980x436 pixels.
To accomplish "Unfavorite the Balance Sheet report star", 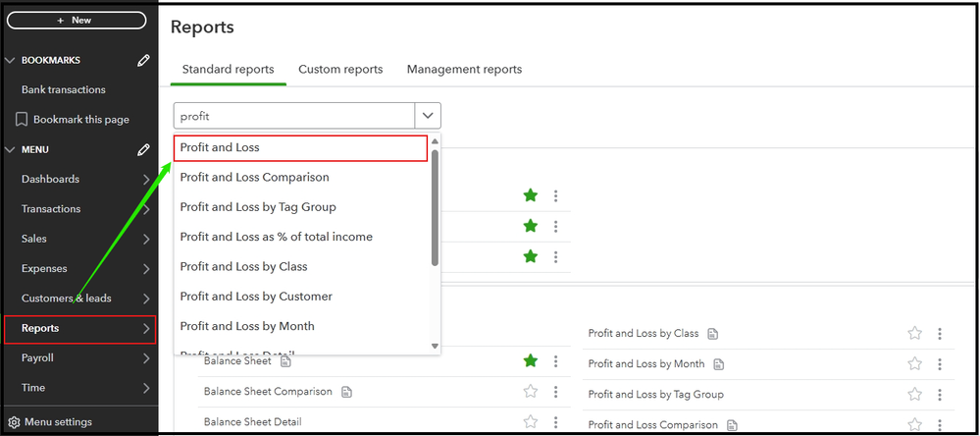I will click(x=531, y=361).
